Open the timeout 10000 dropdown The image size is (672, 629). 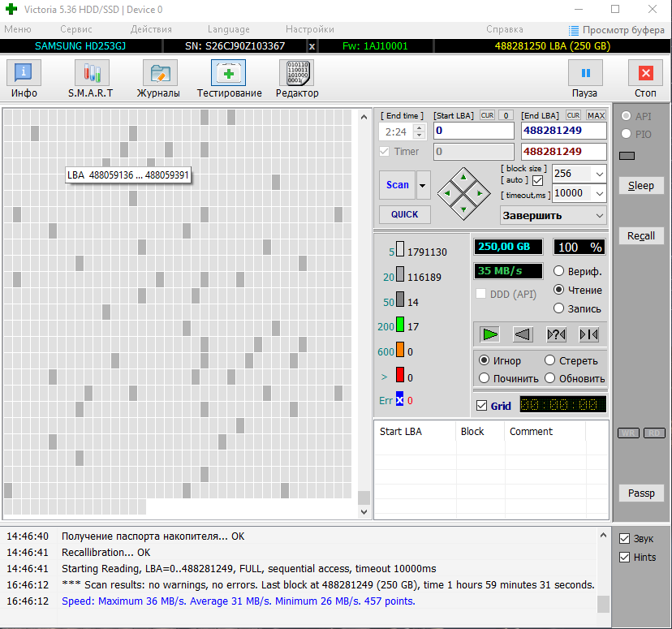coord(600,194)
